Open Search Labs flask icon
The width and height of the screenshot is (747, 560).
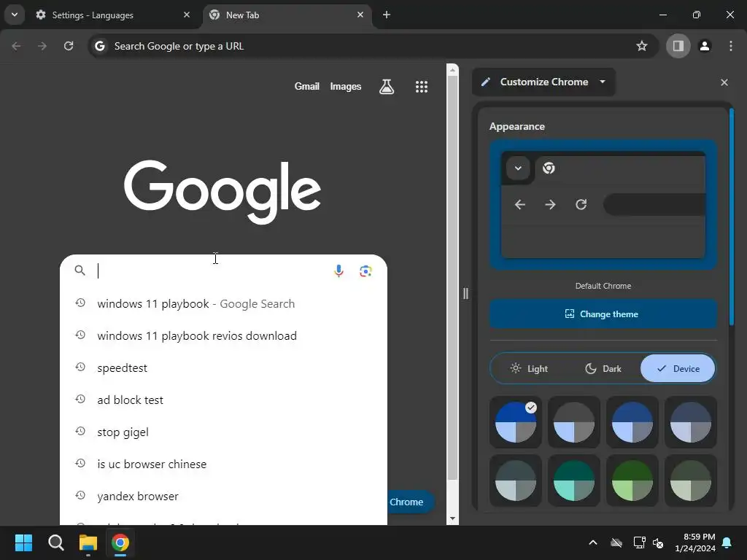point(387,87)
